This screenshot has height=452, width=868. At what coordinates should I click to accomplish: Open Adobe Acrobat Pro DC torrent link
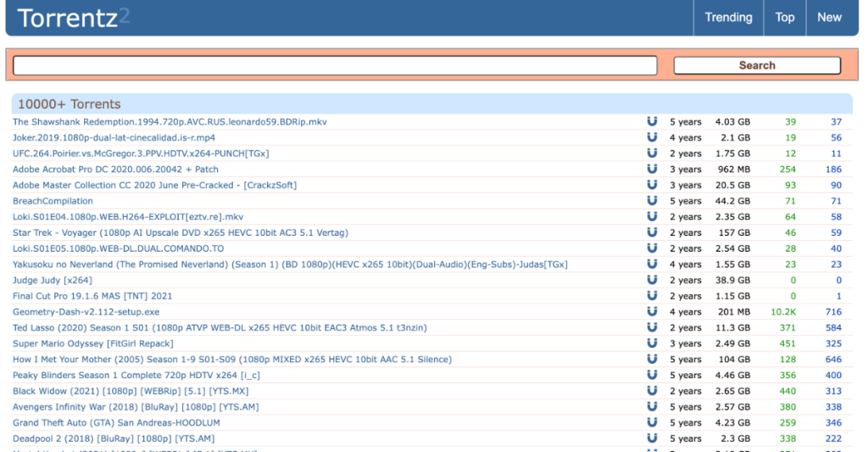pos(115,170)
